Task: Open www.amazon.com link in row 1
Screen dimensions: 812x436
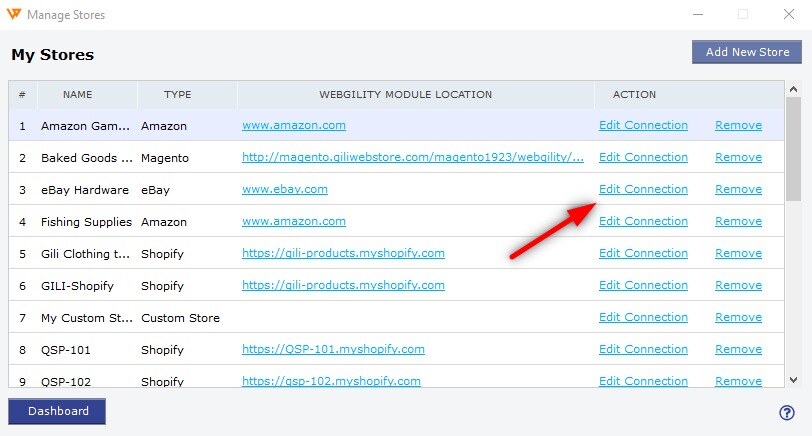Action: coord(294,125)
